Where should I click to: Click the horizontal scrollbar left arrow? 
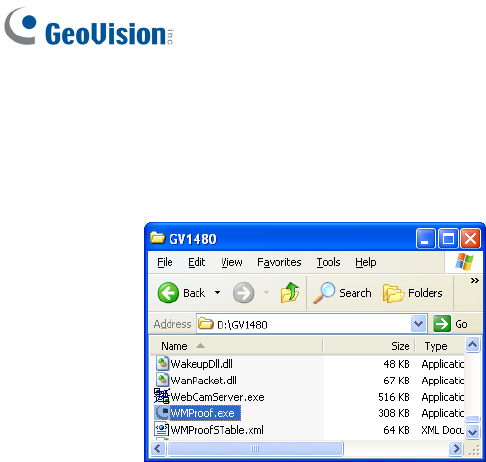click(x=158, y=448)
